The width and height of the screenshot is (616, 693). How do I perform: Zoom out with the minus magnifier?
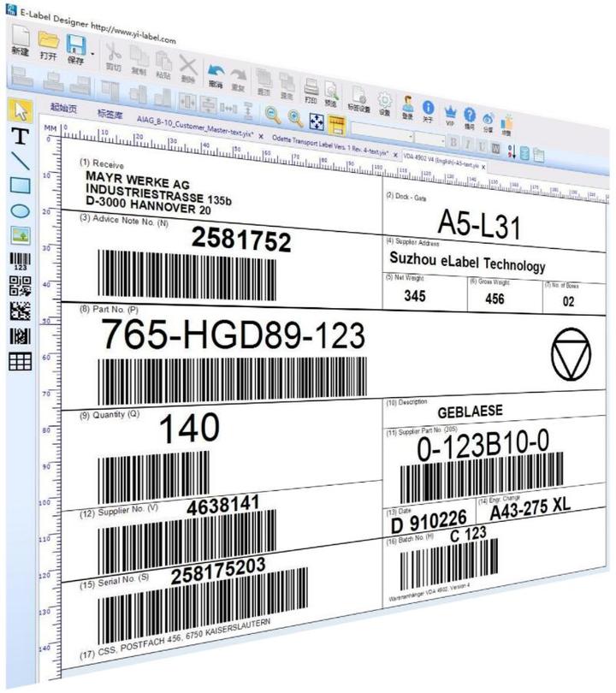(x=273, y=115)
